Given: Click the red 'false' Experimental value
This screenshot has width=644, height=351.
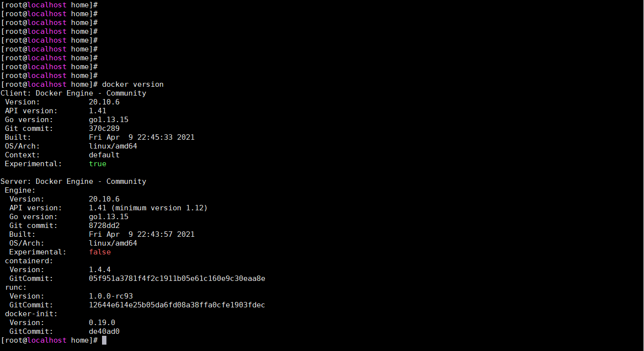Looking at the screenshot, I should [x=100, y=252].
